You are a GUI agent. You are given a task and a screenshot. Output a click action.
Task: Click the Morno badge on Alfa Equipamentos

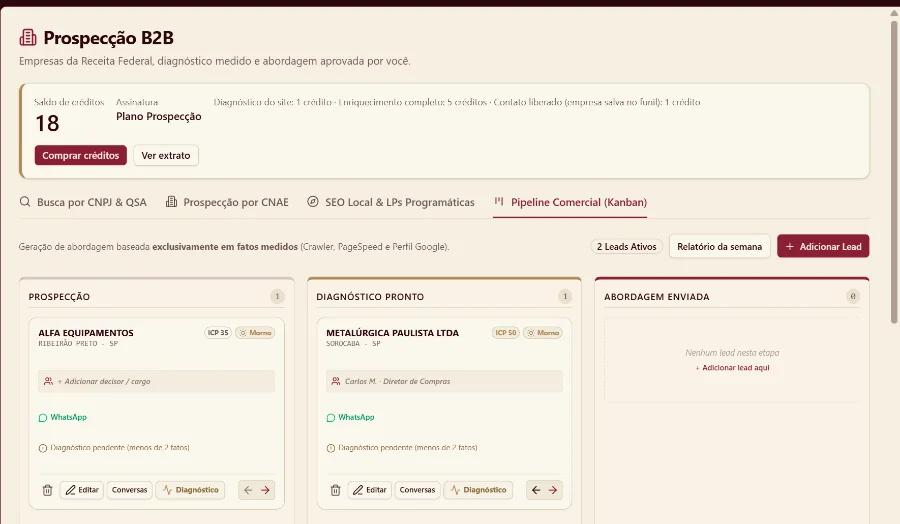coord(255,333)
